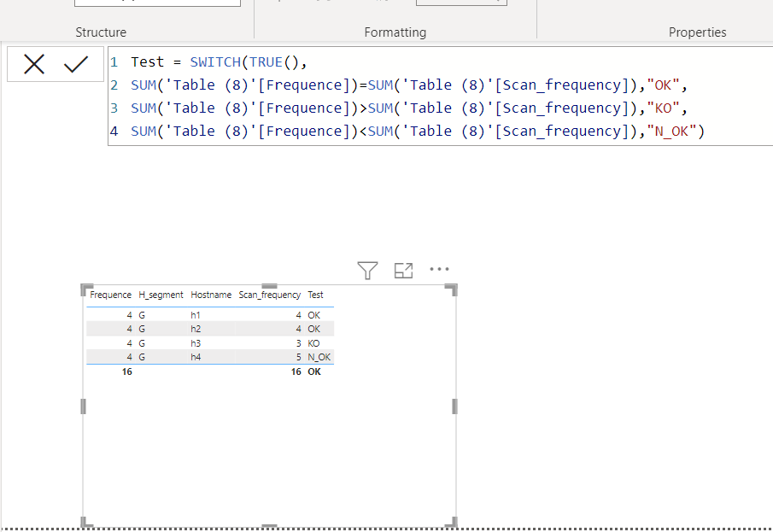Viewport: 773px width, 532px height.
Task: Sort by the Scan_frequency column header
Action: (x=270, y=295)
